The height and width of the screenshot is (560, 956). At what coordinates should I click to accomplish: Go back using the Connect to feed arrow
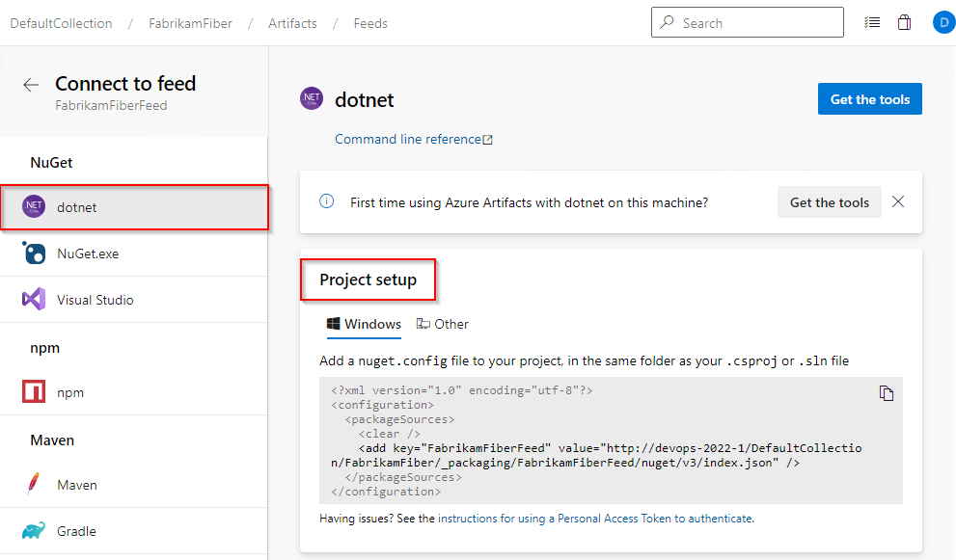[x=30, y=85]
